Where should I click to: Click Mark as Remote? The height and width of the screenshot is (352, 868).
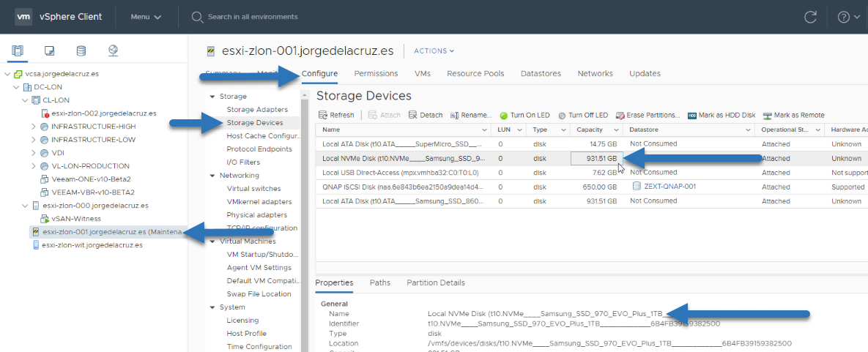pyautogui.click(x=794, y=115)
